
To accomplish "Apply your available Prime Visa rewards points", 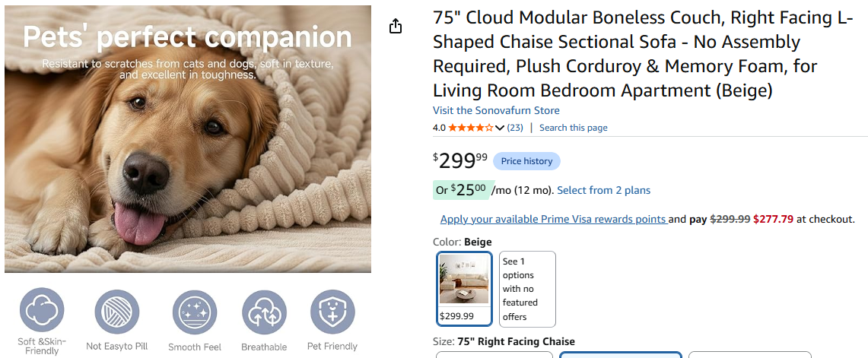I will tap(554, 219).
